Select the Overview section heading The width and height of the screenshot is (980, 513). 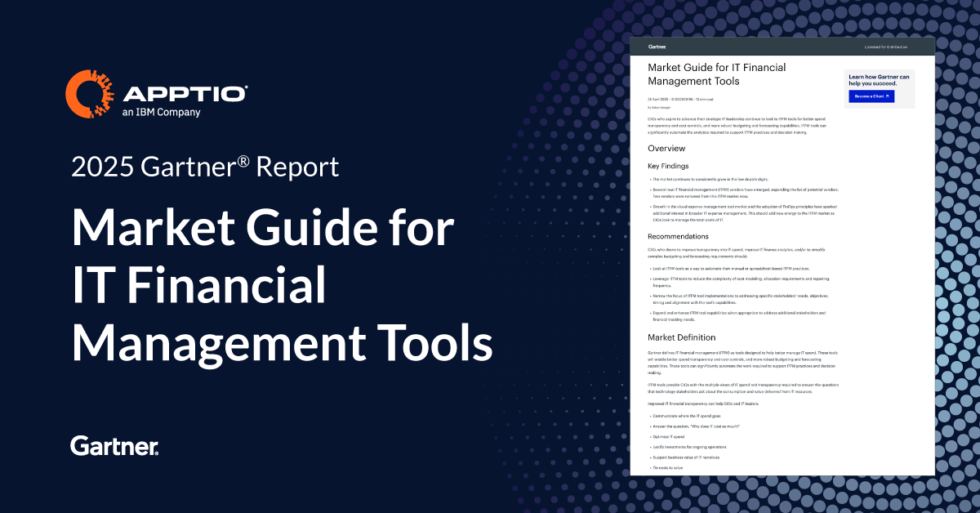coord(666,149)
